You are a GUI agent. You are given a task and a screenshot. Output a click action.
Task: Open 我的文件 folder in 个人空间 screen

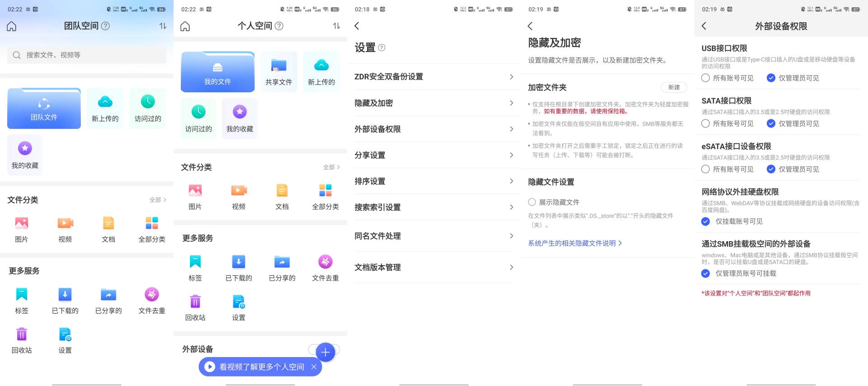pyautogui.click(x=217, y=71)
